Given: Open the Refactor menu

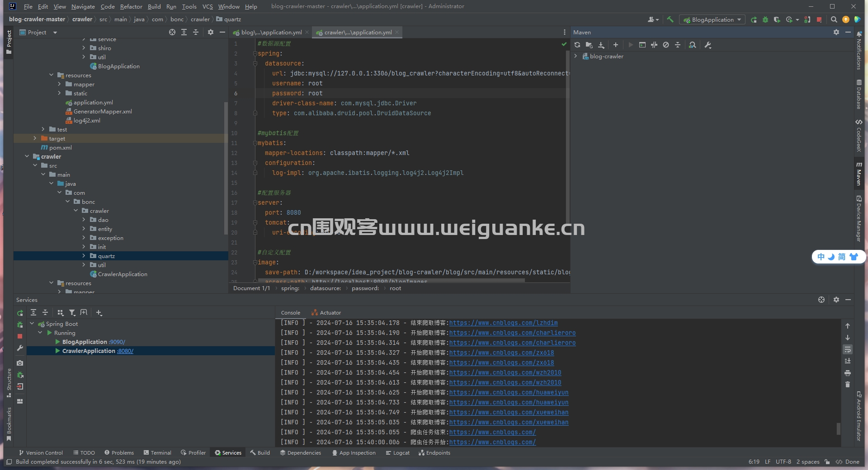Looking at the screenshot, I should click(x=131, y=6).
